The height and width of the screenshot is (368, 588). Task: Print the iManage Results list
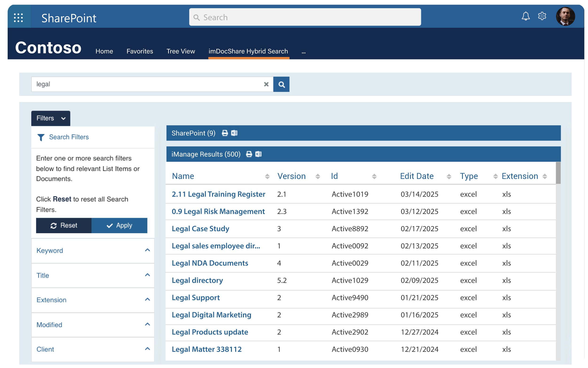[249, 154]
